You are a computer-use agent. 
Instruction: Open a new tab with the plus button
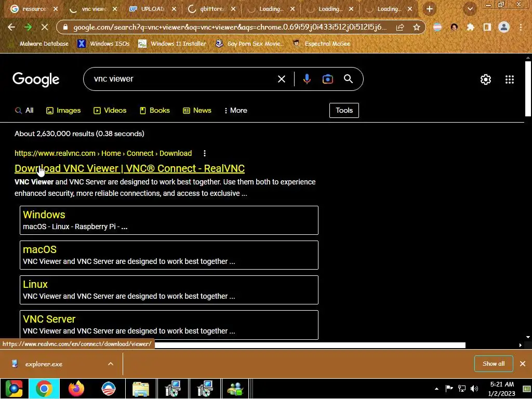(x=430, y=9)
